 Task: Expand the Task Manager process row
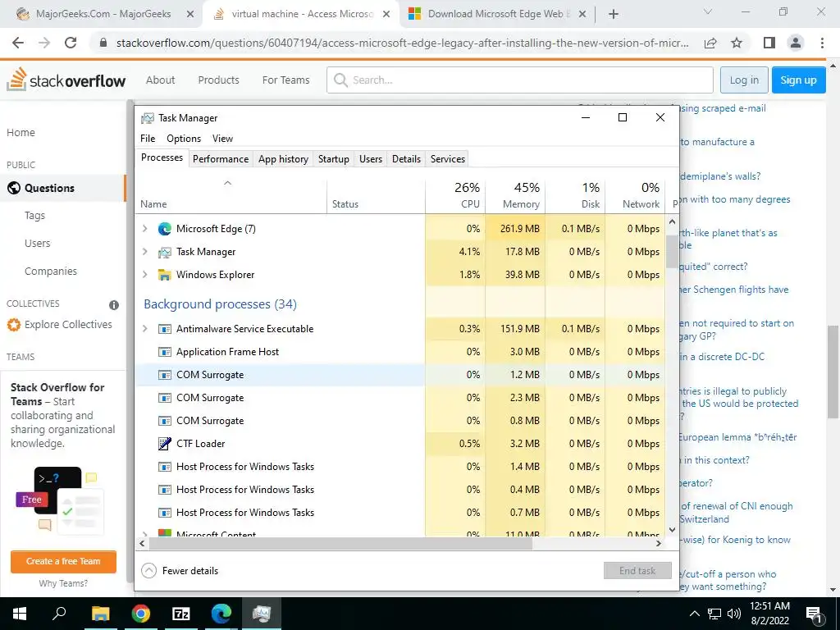pyautogui.click(x=144, y=252)
